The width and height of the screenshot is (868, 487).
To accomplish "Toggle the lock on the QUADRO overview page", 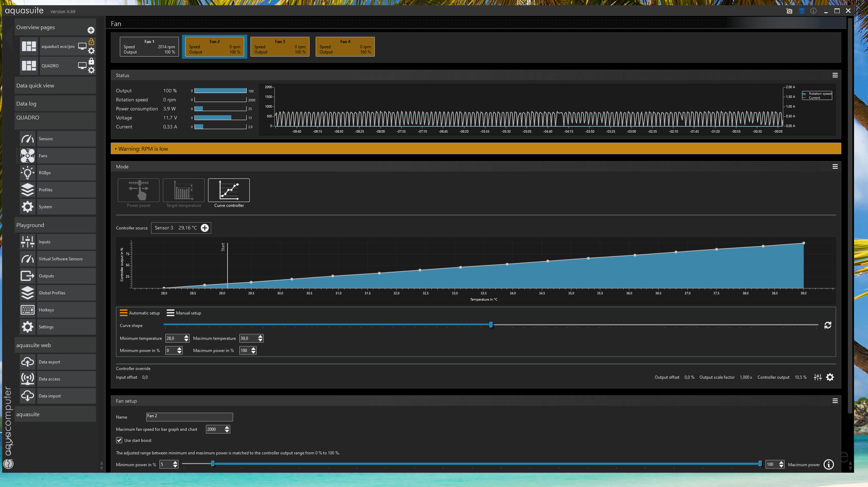I will click(x=91, y=61).
